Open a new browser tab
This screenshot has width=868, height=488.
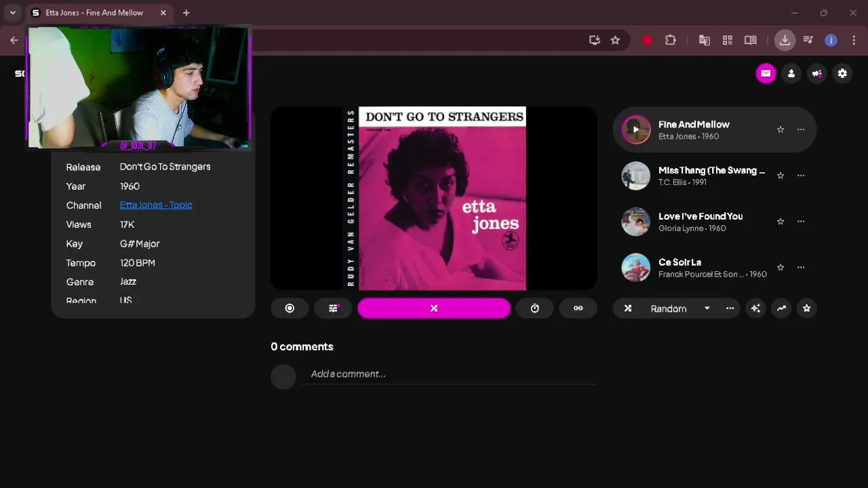186,13
